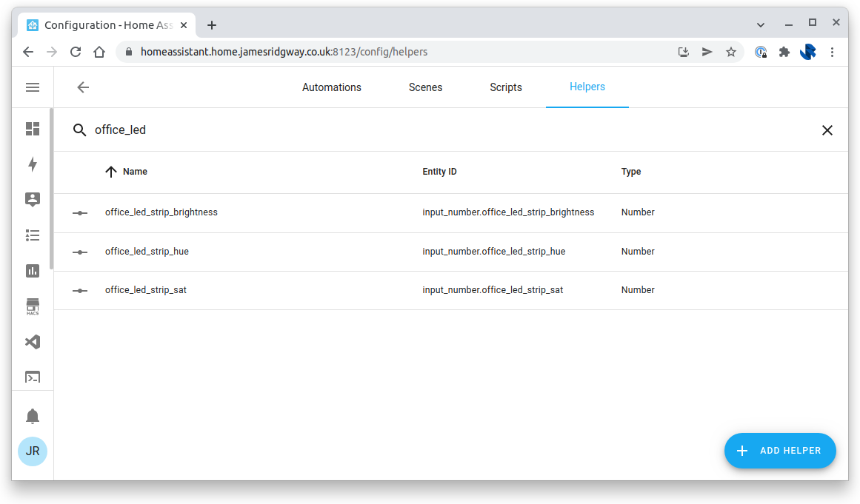This screenshot has width=860, height=504.
Task: Clear the search with the X button
Action: (827, 130)
